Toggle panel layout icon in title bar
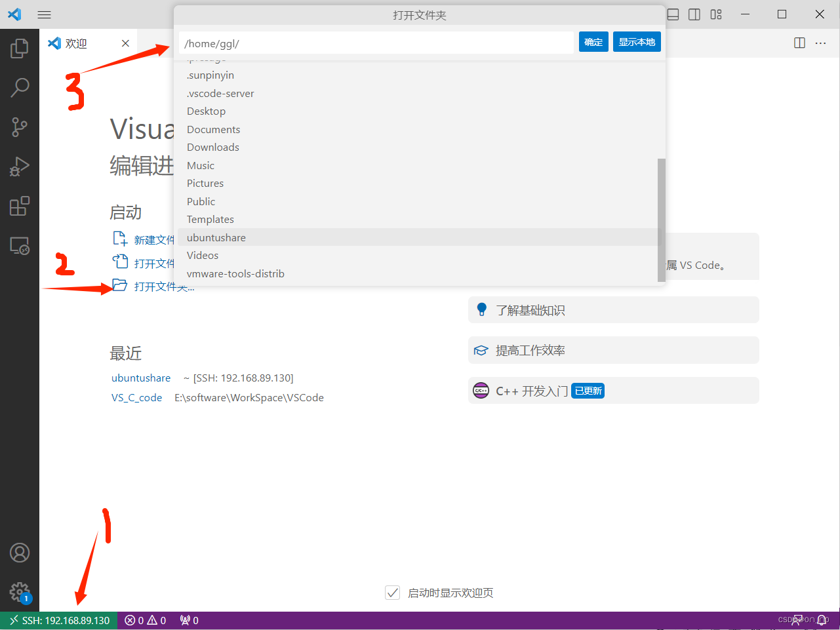 click(673, 14)
